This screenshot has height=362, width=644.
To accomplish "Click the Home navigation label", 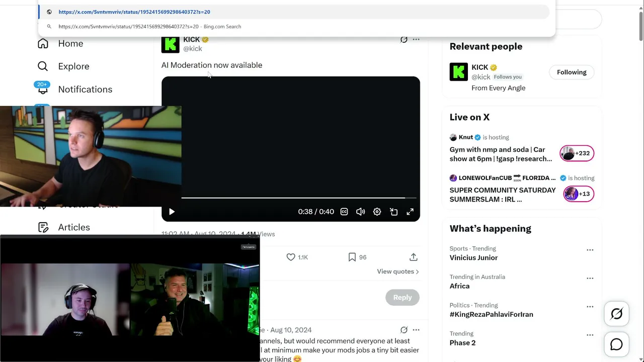I will (x=70, y=43).
